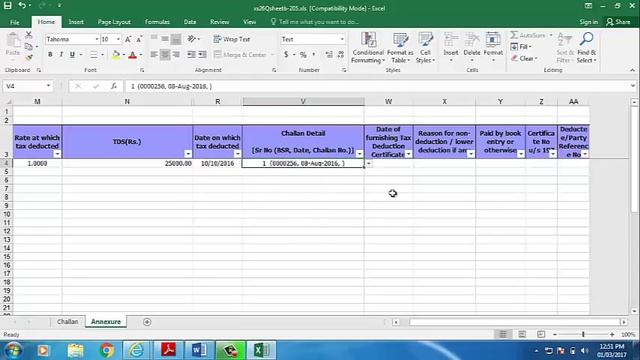Apply the yellow fill color bucket
This screenshot has height=360, width=640.
tap(116, 54)
